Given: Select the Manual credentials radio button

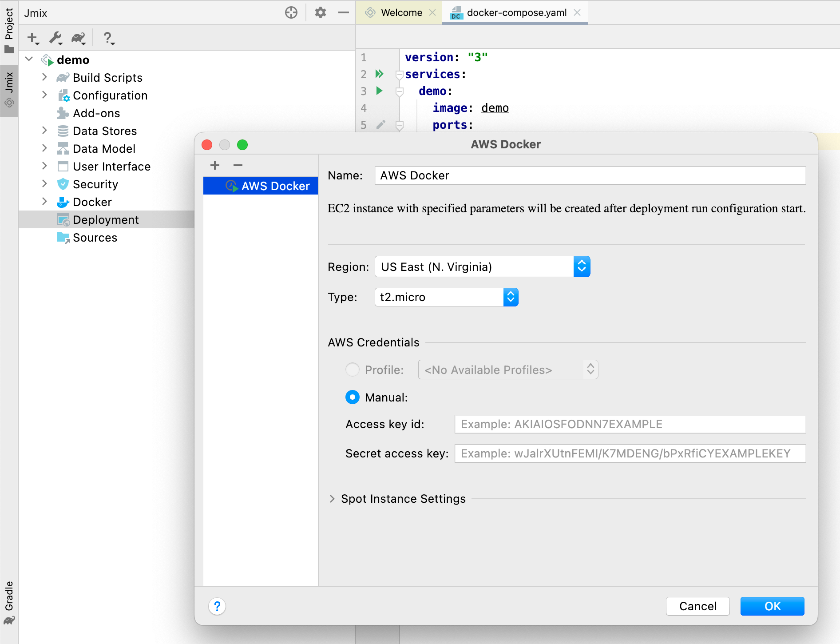Looking at the screenshot, I should pos(353,397).
